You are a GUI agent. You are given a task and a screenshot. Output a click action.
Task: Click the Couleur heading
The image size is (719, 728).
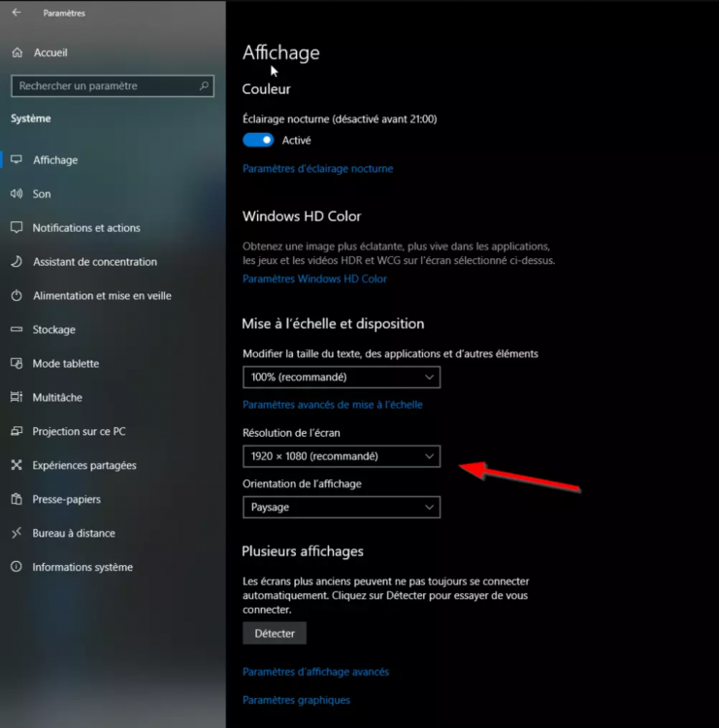[x=266, y=88]
